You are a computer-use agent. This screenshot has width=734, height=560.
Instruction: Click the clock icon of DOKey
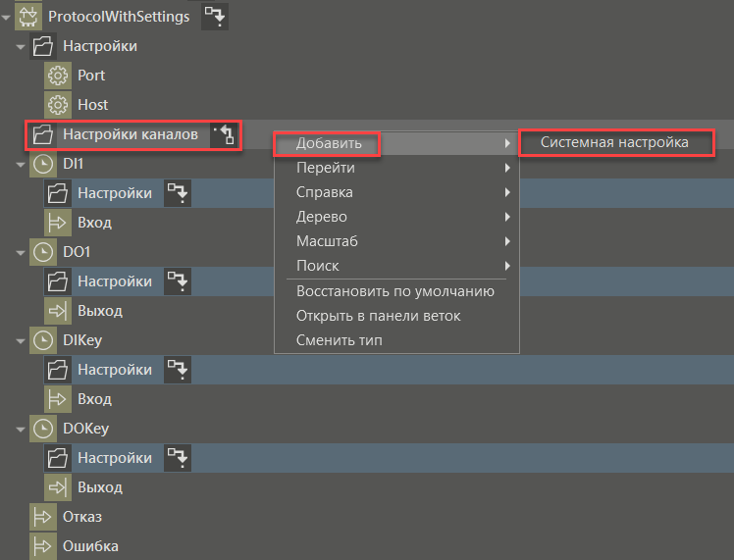tap(43, 429)
